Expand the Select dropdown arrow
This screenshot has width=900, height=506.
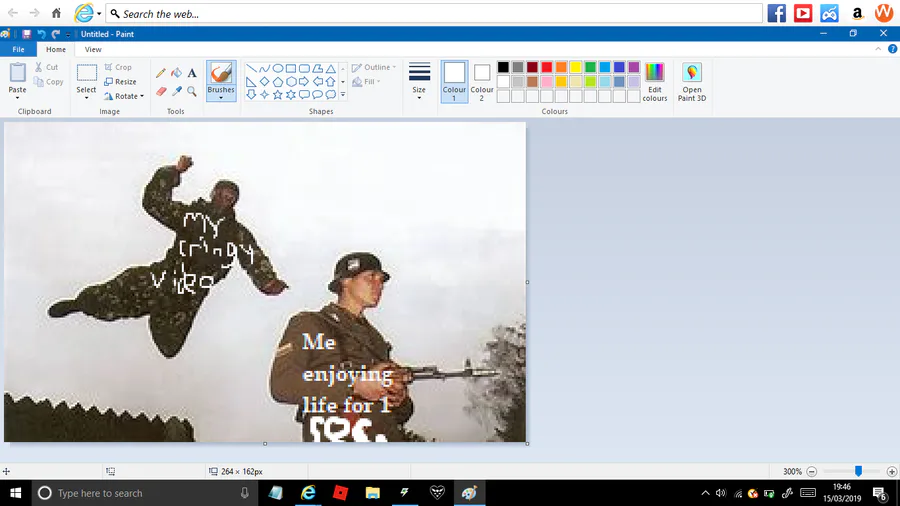pos(87,98)
